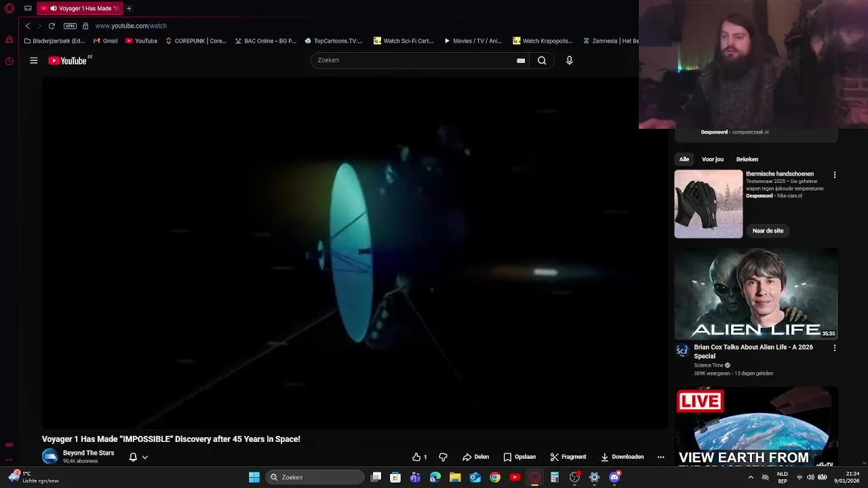The height and width of the screenshot is (488, 868).
Task: Open the Opera GX main menu icon
Action: [x=9, y=8]
